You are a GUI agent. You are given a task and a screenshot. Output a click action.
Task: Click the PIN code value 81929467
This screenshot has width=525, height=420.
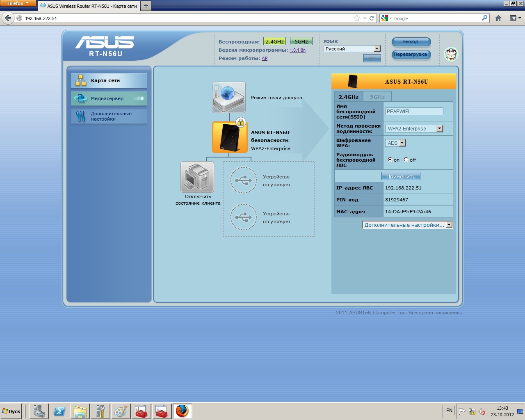(397, 200)
